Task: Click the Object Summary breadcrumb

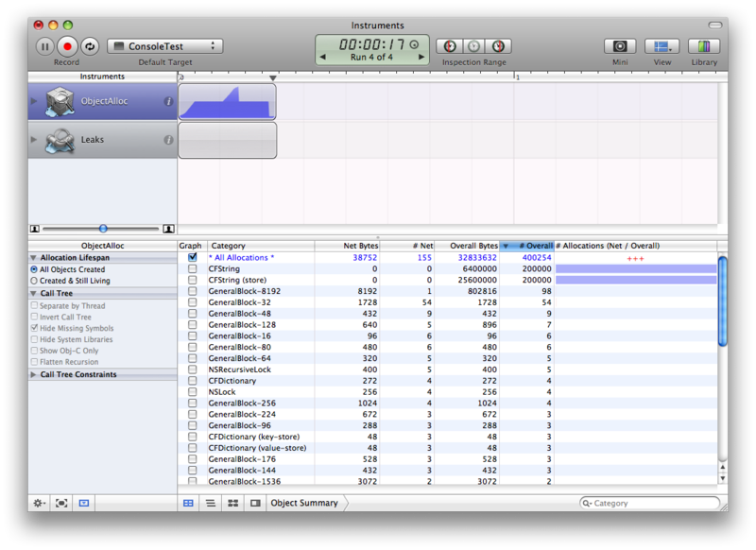Action: (304, 504)
